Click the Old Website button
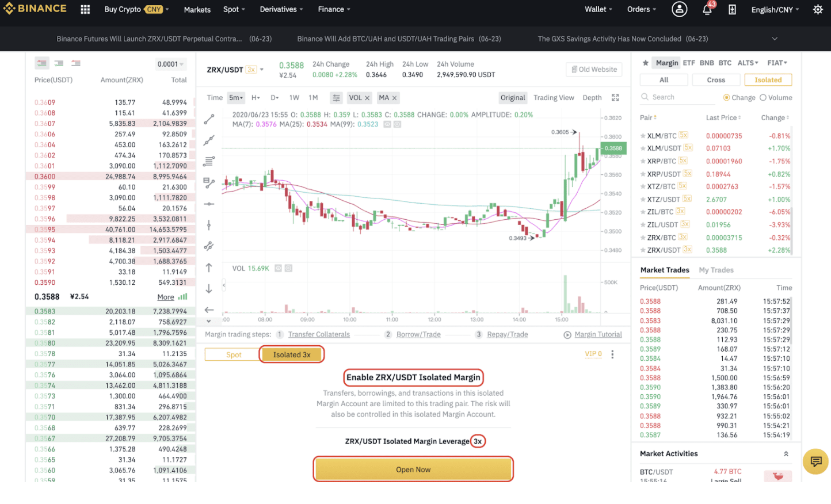 click(x=594, y=69)
